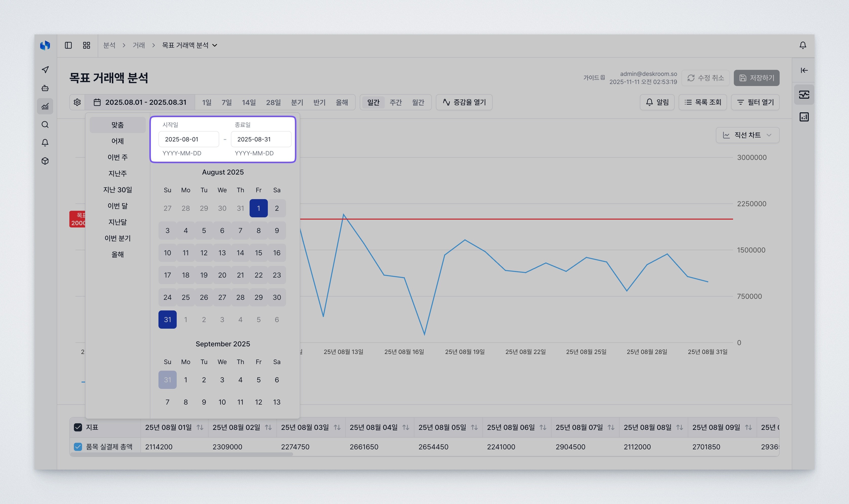Open the bar chart panel icon on the right edge
849x504 pixels.
pyautogui.click(x=804, y=116)
